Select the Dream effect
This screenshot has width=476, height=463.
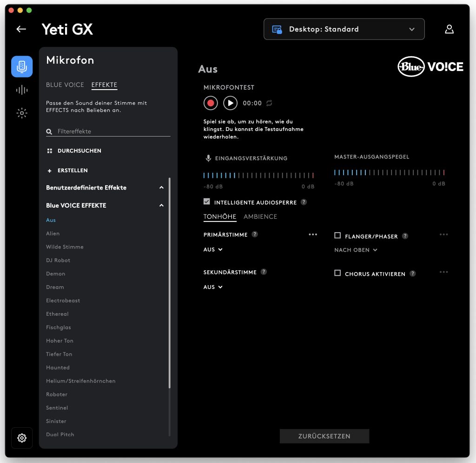coord(55,287)
